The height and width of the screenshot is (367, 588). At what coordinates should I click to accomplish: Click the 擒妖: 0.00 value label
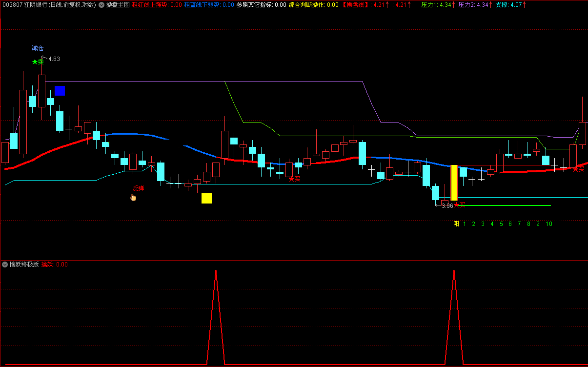[54, 265]
